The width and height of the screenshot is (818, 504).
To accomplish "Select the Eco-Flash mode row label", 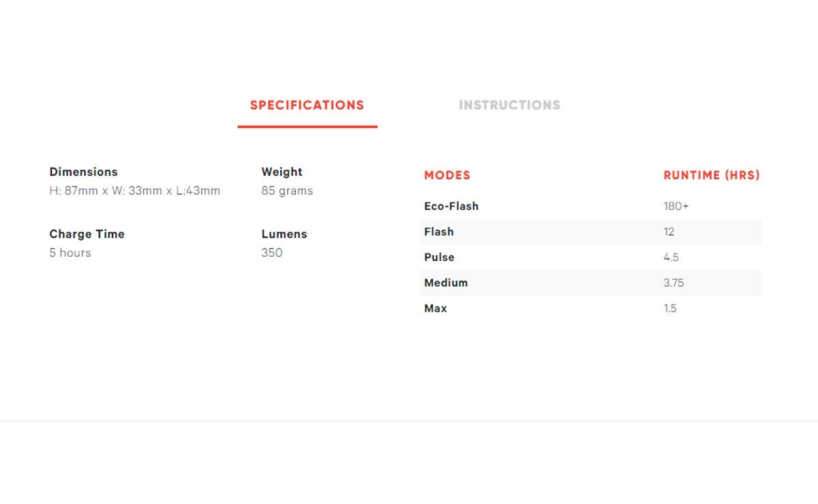I will point(451,206).
